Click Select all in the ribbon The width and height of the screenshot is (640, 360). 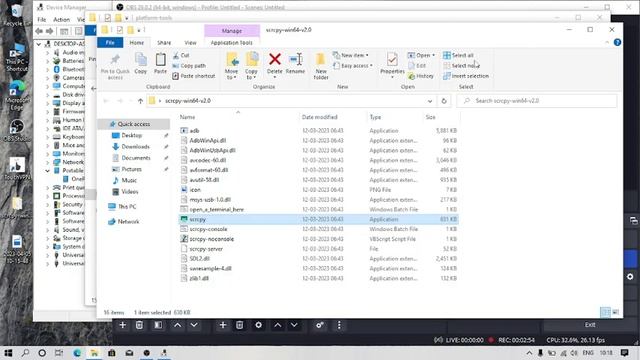tap(458, 55)
